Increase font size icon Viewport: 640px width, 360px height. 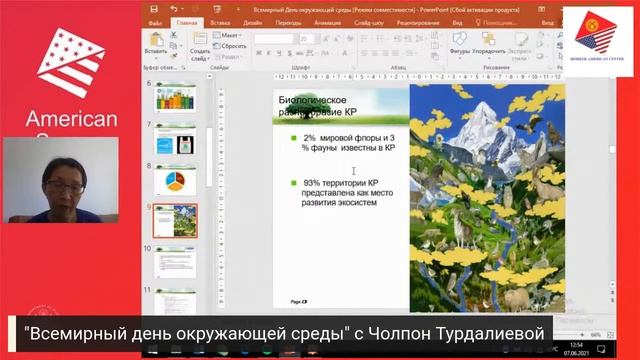click(326, 39)
